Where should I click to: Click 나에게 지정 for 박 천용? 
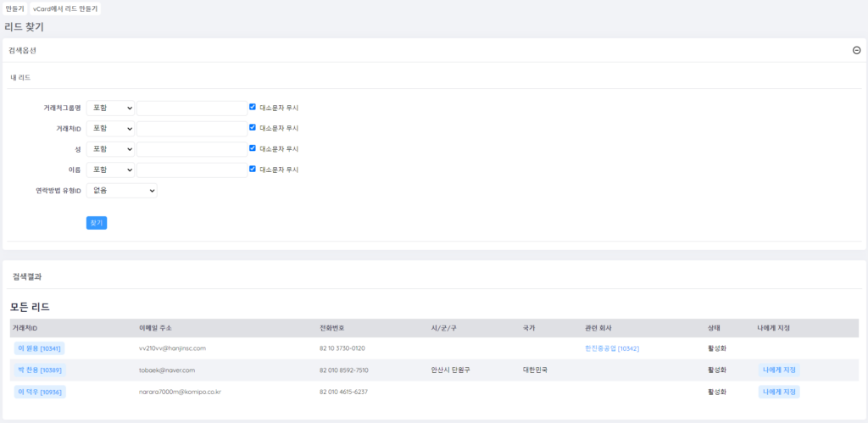[x=778, y=370]
